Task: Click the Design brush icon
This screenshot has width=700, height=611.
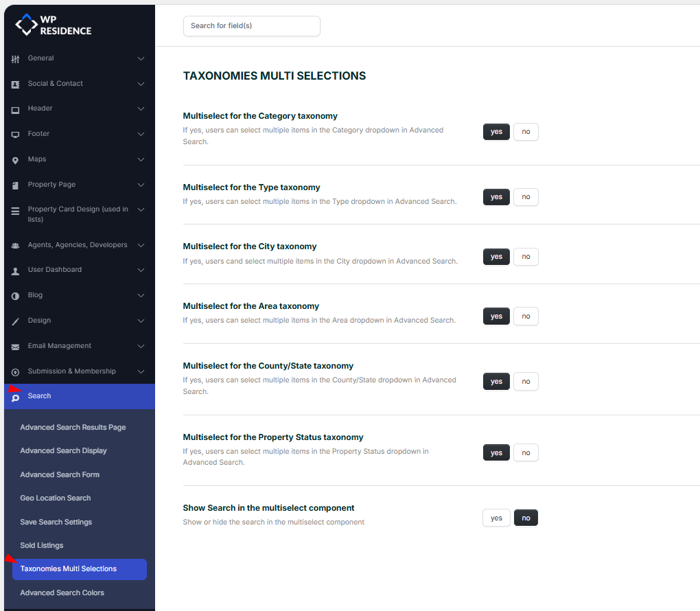Action: (x=15, y=321)
